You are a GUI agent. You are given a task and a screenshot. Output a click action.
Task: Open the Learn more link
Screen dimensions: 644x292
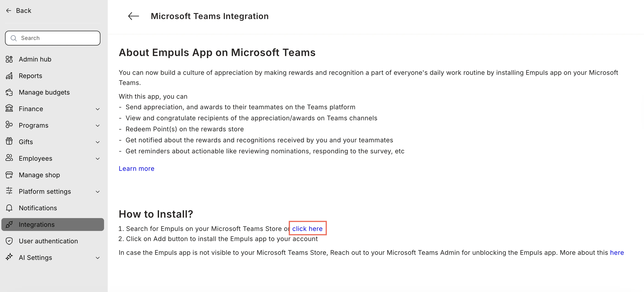point(137,168)
